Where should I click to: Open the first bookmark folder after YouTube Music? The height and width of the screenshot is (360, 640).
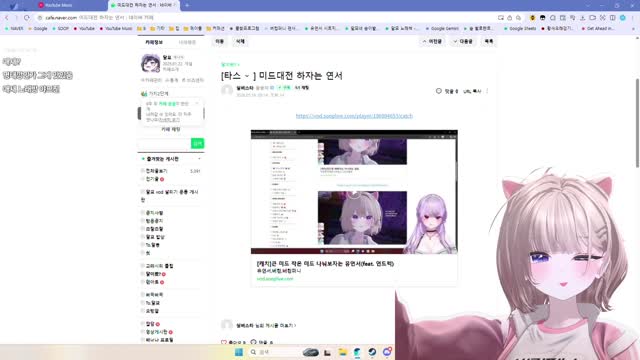tap(141, 29)
